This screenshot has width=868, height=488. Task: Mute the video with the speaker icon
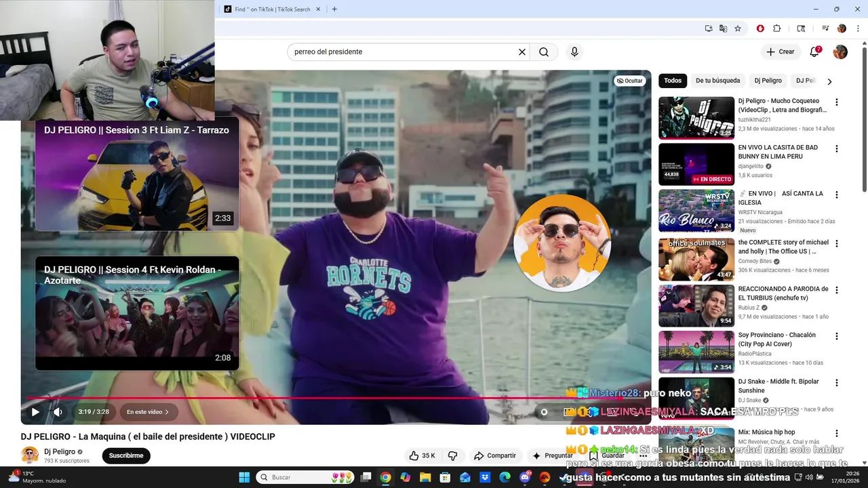(58, 411)
